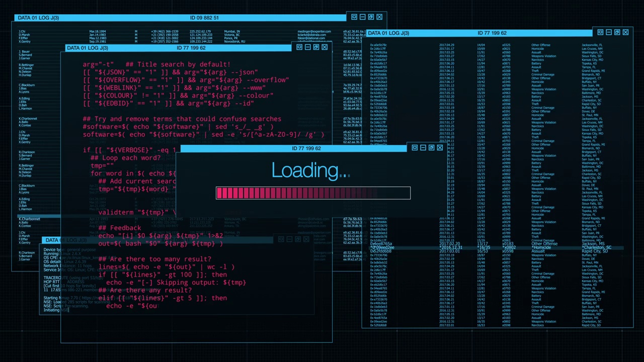
Task: Click the display icon in the ID 09 882 51 window
Action: point(354,17)
